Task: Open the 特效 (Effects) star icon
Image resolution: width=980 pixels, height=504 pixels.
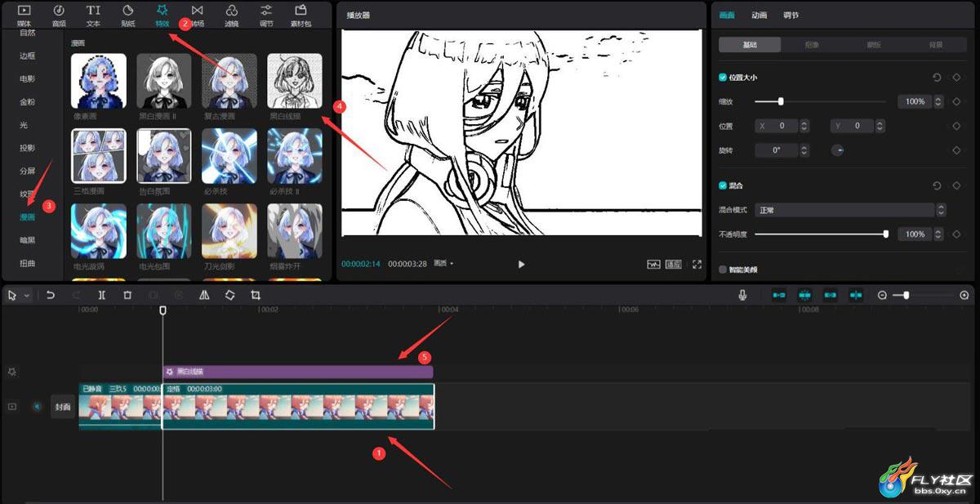Action: pyautogui.click(x=163, y=10)
